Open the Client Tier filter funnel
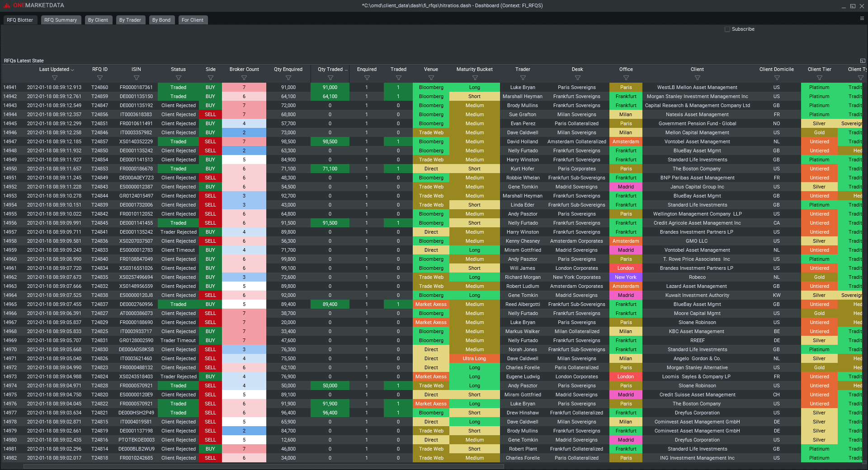Image resolution: width=868 pixels, height=470 pixels. (x=820, y=78)
